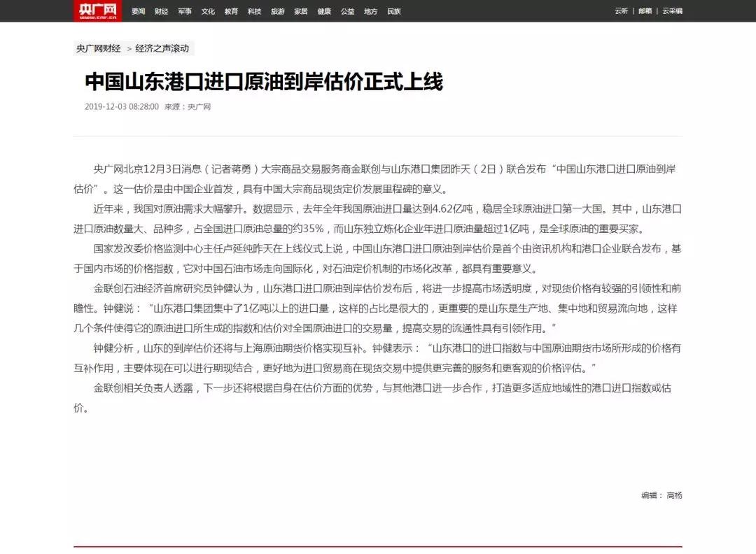Go to 央广网财经 breadcrumb

(x=99, y=48)
